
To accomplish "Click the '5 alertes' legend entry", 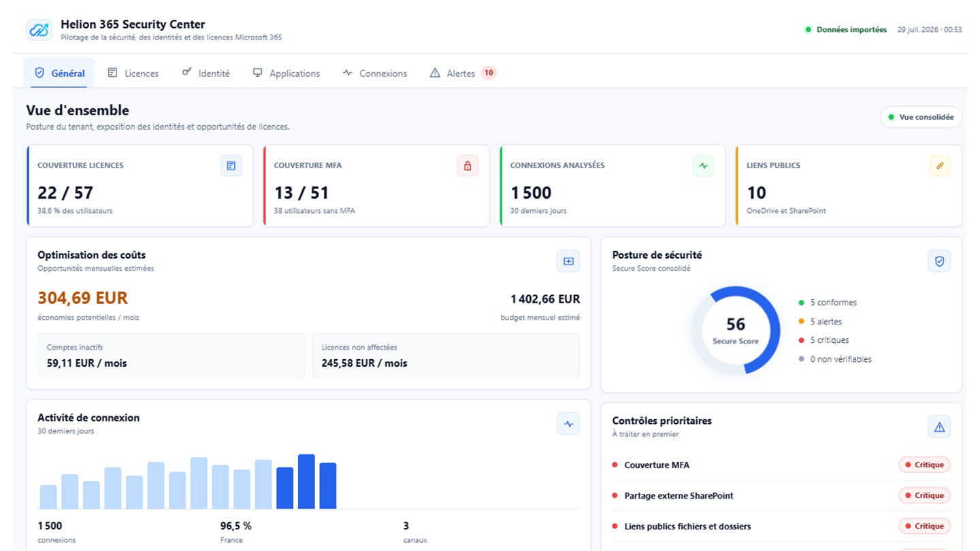I will (820, 322).
